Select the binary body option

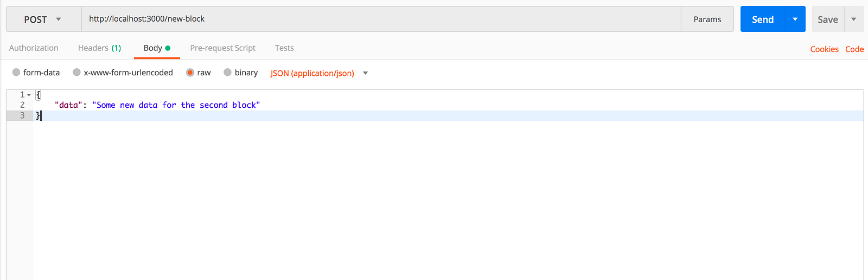(x=227, y=72)
